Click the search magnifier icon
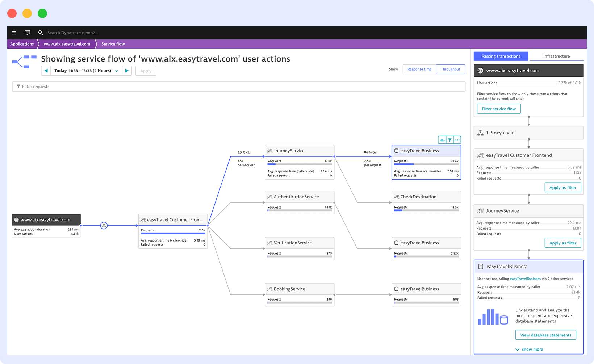 coord(41,33)
